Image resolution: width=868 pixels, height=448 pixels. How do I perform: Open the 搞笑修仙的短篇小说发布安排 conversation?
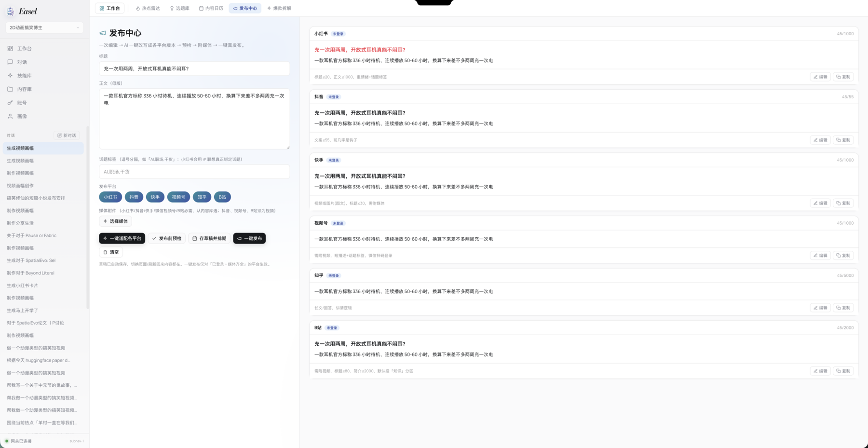coord(43,198)
